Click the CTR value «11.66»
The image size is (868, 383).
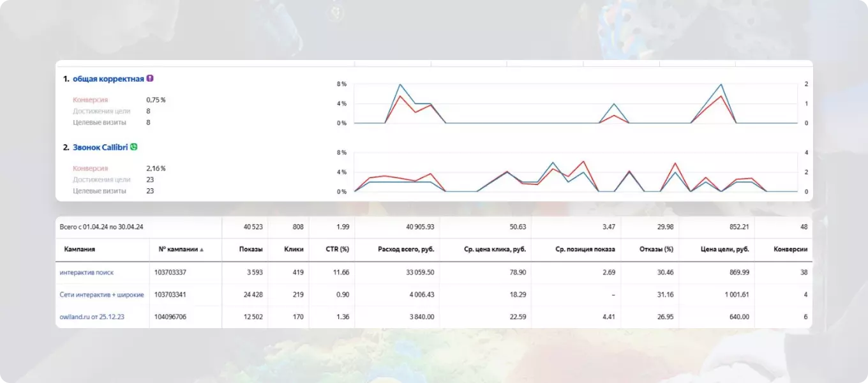341,273
